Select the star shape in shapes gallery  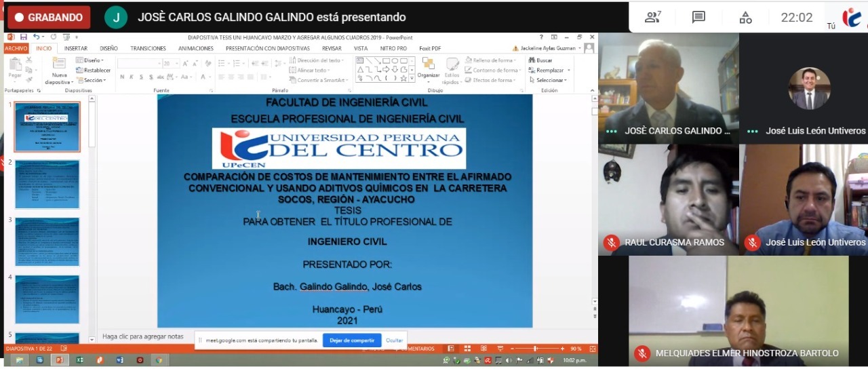403,79
